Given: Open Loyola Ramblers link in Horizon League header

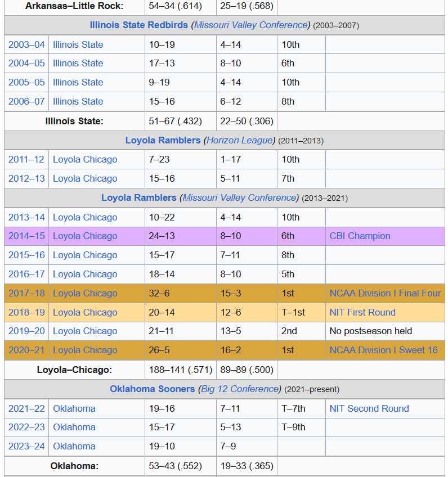Looking at the screenshot, I should 163,140.
